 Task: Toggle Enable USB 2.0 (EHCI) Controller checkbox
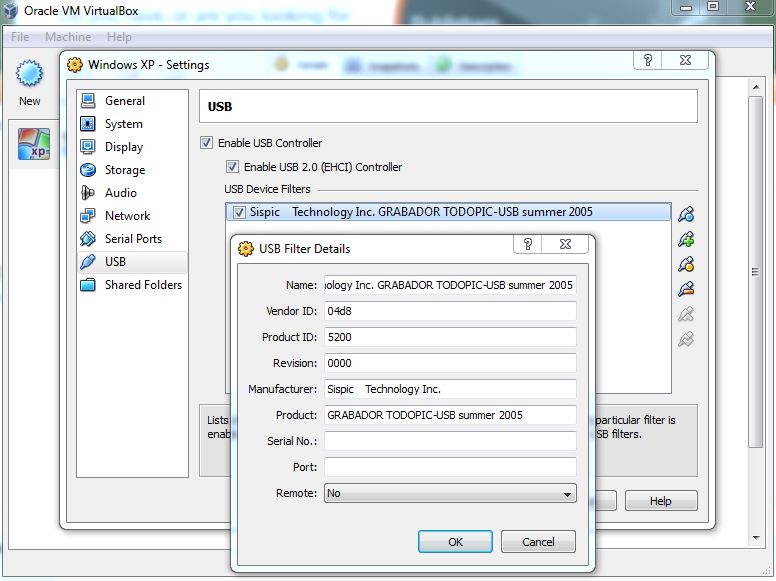point(232,167)
